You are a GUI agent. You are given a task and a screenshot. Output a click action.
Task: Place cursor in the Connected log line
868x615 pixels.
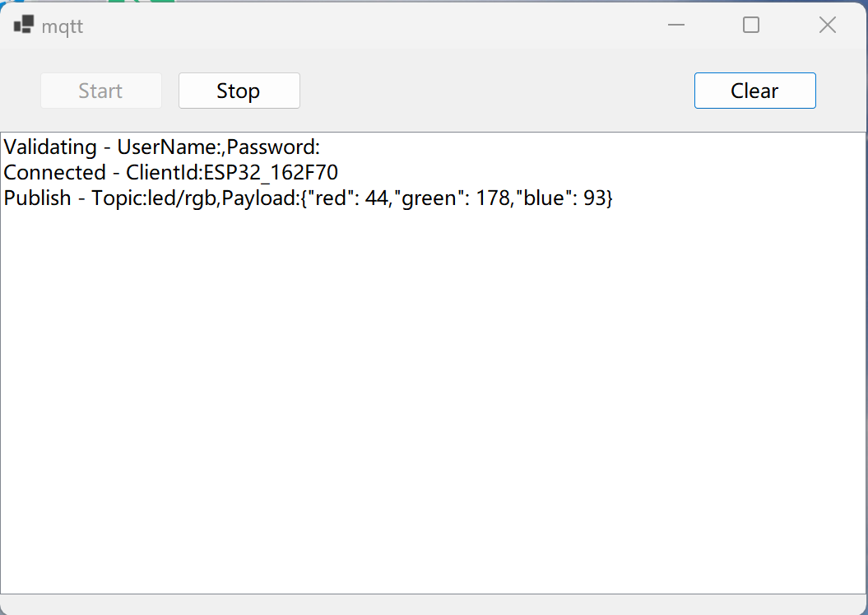(170, 172)
